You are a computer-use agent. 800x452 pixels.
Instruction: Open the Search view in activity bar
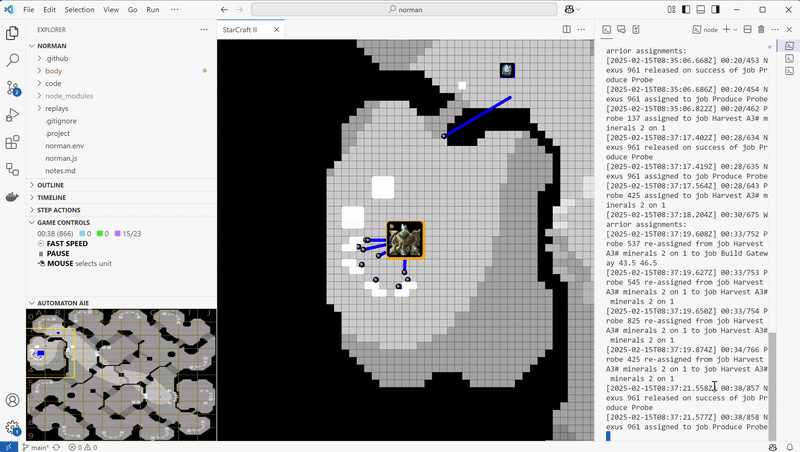[12, 60]
